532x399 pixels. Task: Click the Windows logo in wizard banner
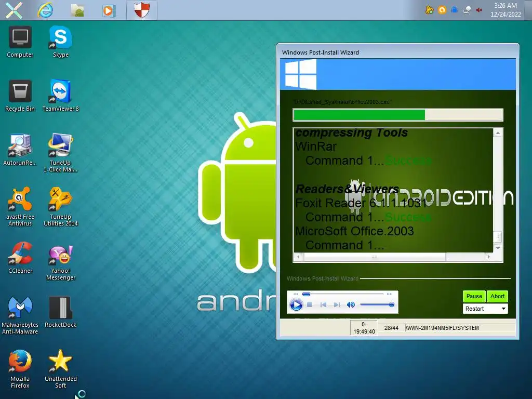[300, 74]
